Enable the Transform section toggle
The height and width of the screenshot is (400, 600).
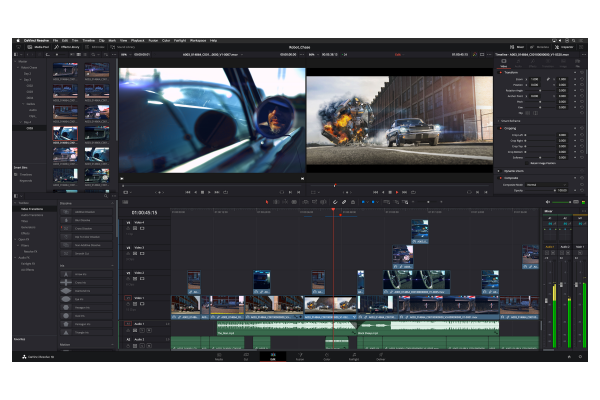point(501,72)
